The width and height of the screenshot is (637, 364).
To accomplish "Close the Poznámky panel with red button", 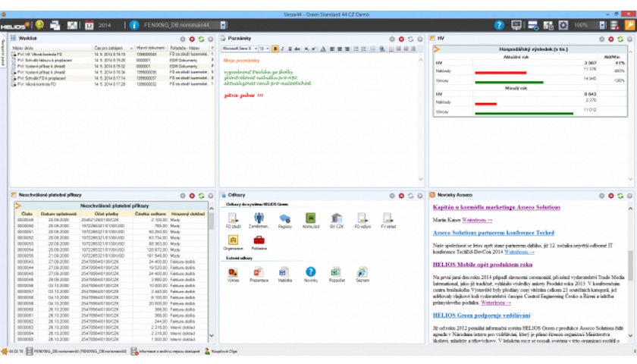I will 401,39.
